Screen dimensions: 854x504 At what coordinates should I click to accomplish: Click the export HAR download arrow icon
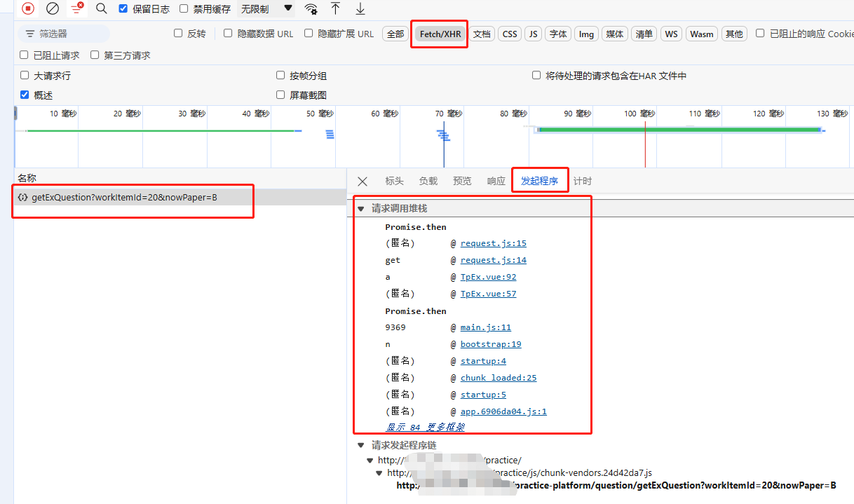point(360,8)
